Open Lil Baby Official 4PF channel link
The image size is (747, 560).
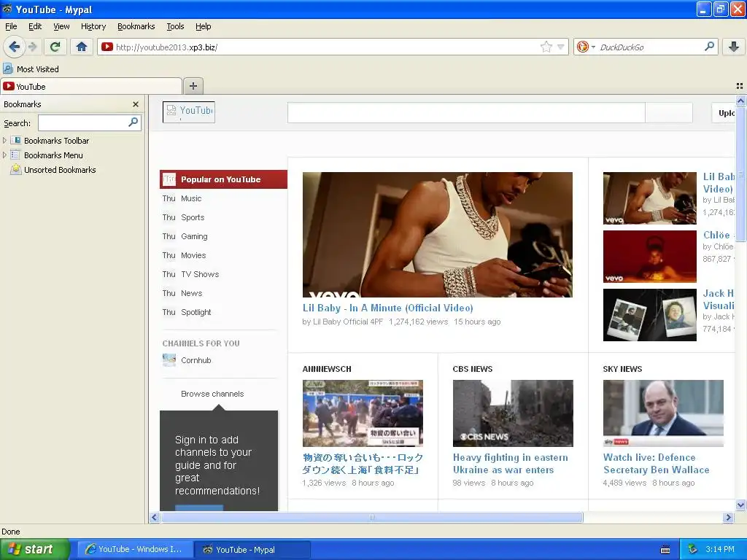pyautogui.click(x=348, y=322)
